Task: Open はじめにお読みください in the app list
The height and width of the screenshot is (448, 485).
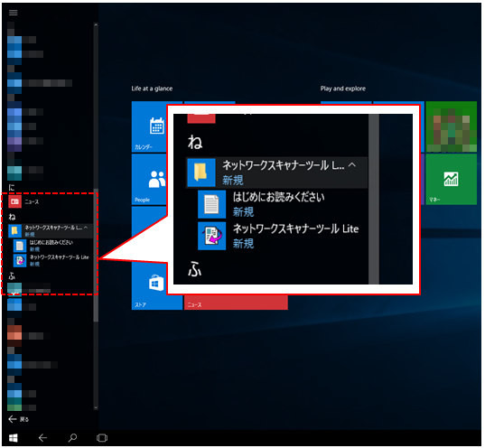Action: (52, 246)
